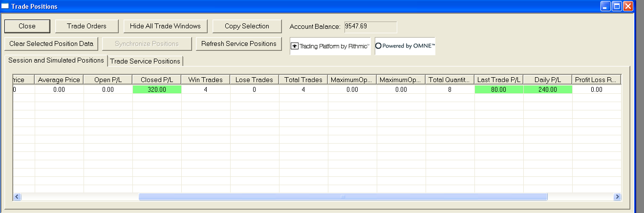644x213 pixels.
Task: Click the Daily P/L column header
Action: click(x=548, y=80)
